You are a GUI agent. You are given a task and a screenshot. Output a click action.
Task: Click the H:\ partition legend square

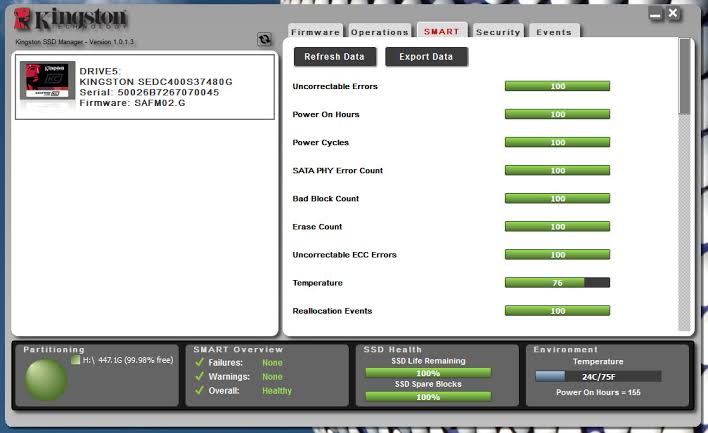coord(75,360)
